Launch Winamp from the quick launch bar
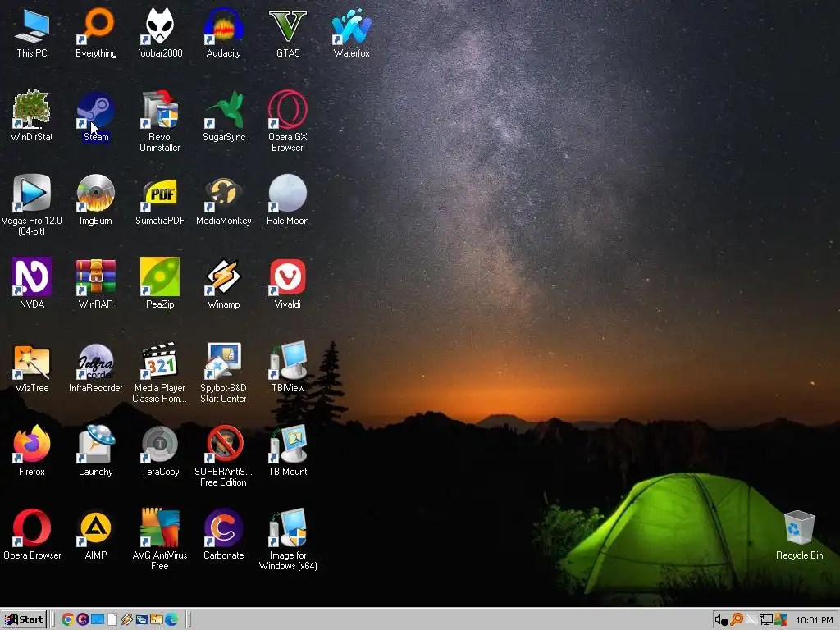Viewport: 840px width, 630px height. [x=126, y=619]
